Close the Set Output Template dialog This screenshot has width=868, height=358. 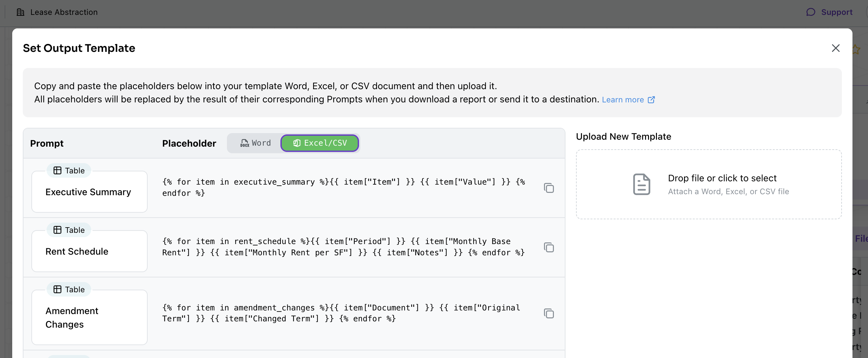coord(835,48)
